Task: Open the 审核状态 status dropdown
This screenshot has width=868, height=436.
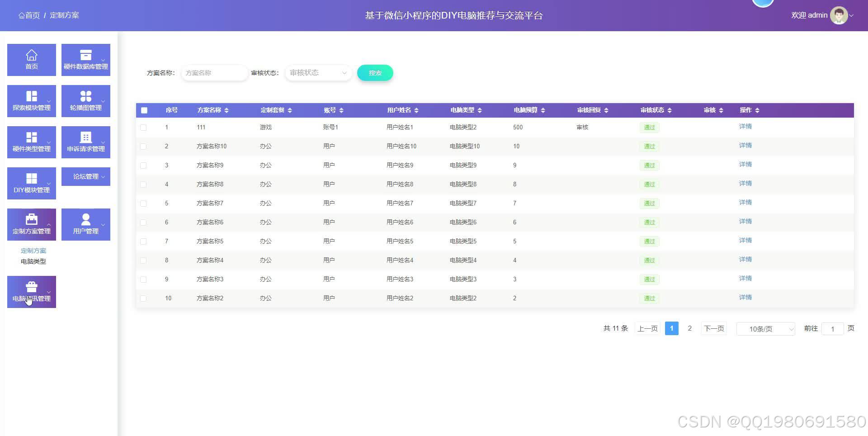Action: click(x=318, y=72)
